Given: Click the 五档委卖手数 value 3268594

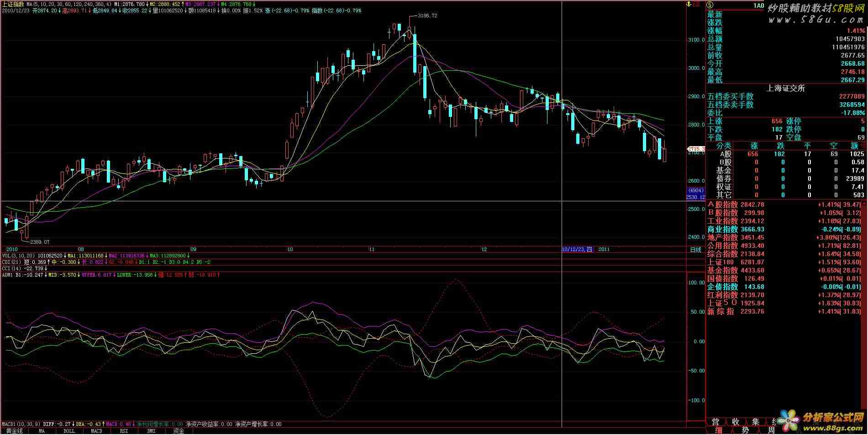Looking at the screenshot, I should click(x=852, y=105).
